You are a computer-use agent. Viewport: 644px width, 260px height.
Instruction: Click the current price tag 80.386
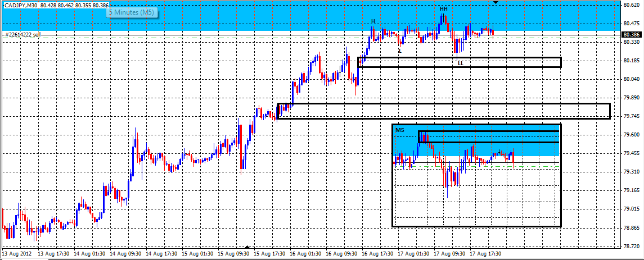pos(631,34)
